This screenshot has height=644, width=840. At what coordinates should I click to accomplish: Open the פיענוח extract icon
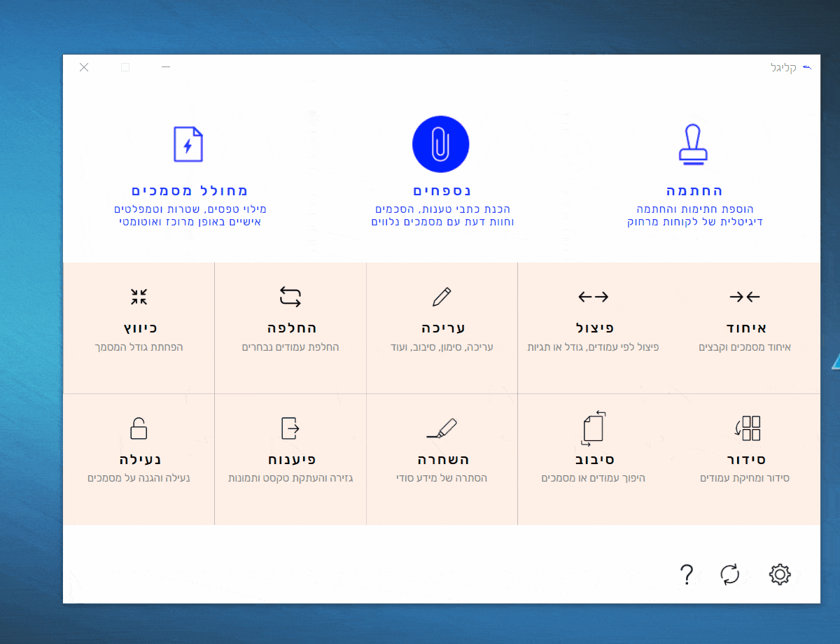click(x=290, y=428)
